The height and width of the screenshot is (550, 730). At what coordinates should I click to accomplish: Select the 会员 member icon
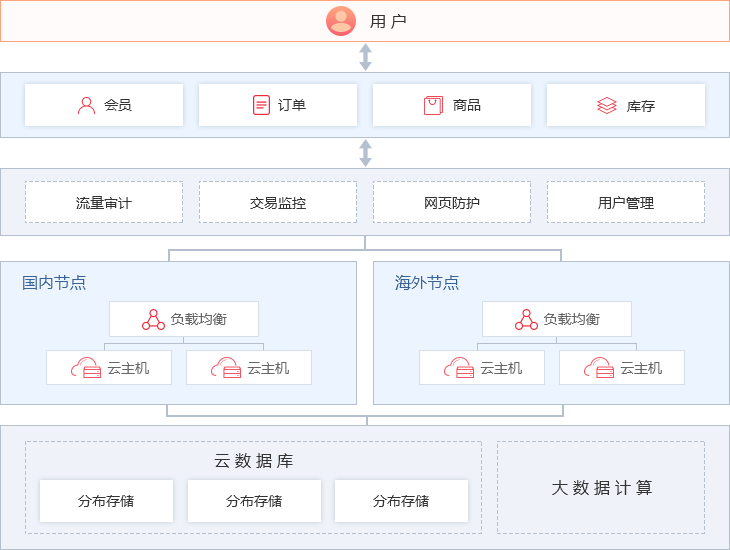pyautogui.click(x=87, y=105)
